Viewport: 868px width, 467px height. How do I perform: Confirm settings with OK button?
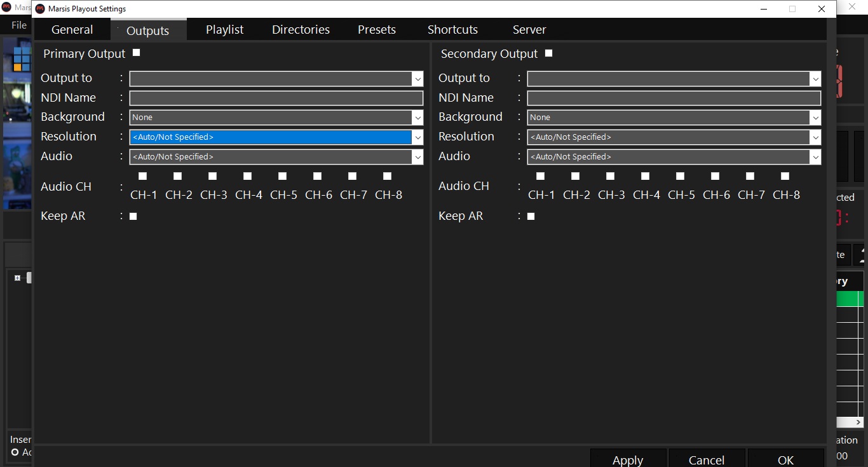[785, 459]
